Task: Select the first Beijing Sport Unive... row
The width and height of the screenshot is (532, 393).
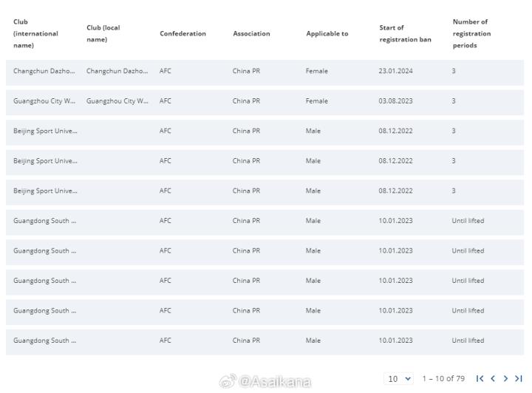Action: [x=45, y=131]
